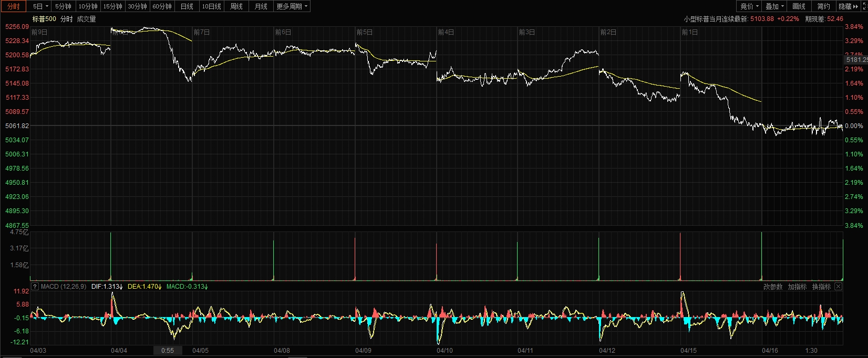Viewport: 868px width, 358px height.
Task: Click the MACD help question-mark icon
Action: click(x=35, y=287)
